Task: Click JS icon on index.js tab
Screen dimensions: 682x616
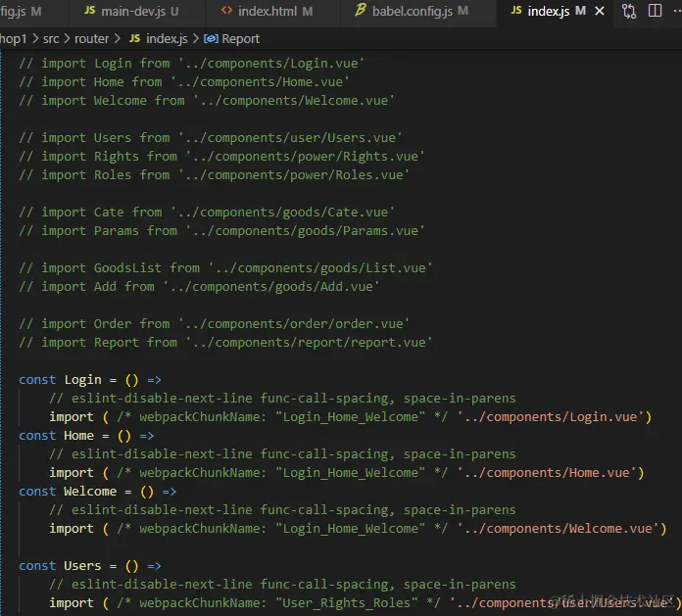Action: click(x=515, y=10)
